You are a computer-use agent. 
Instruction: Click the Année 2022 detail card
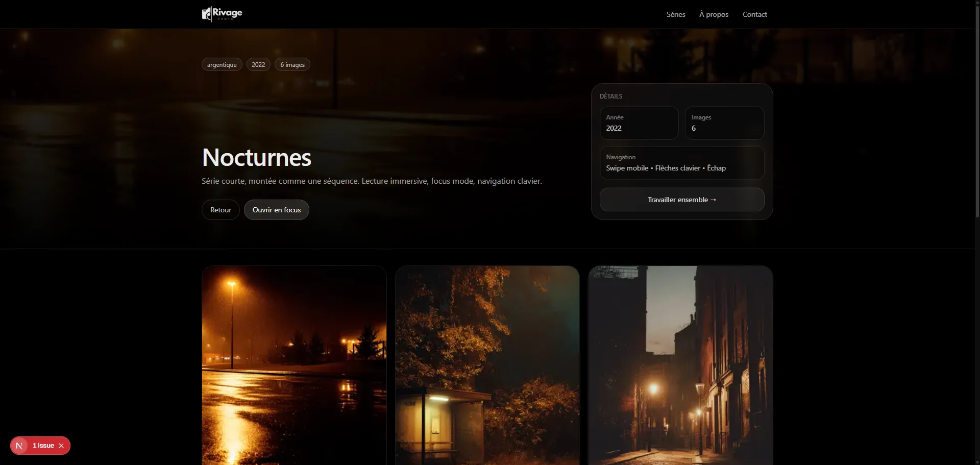click(x=639, y=123)
